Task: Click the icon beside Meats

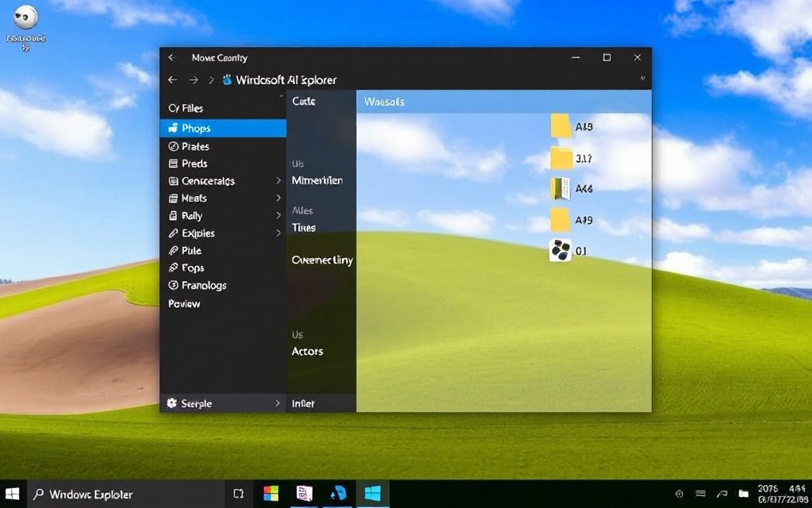Action: (174, 198)
